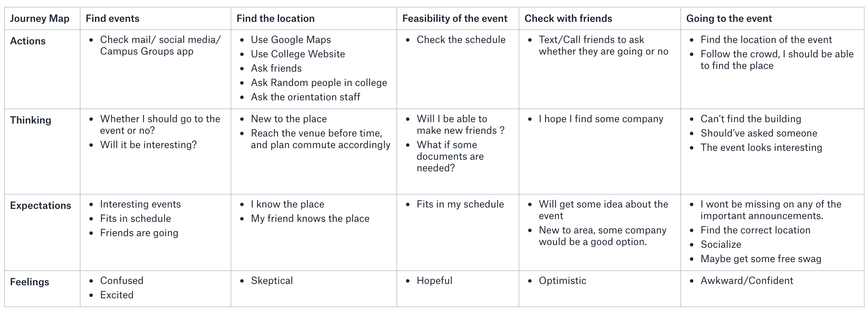Click the 'Thinking' row label

(x=31, y=120)
